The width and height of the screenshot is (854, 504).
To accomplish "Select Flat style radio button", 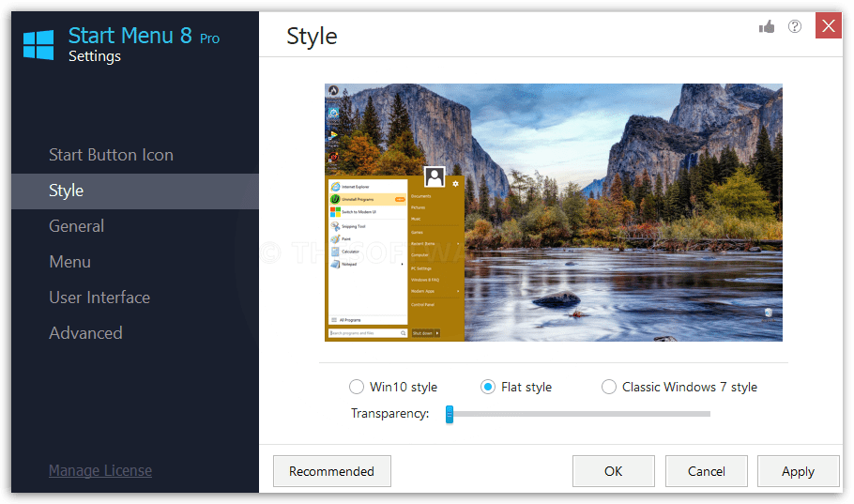I will click(487, 387).
